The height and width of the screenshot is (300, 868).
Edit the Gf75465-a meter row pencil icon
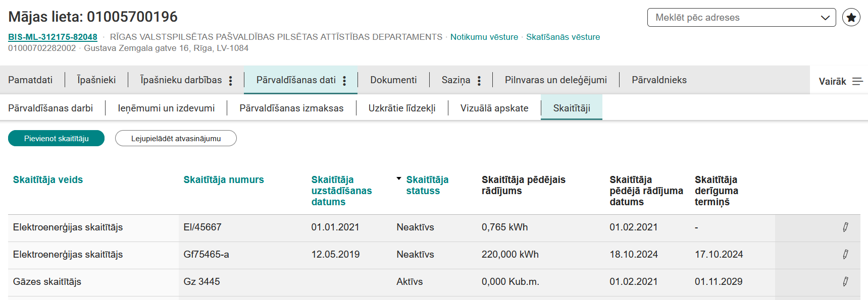click(x=845, y=255)
